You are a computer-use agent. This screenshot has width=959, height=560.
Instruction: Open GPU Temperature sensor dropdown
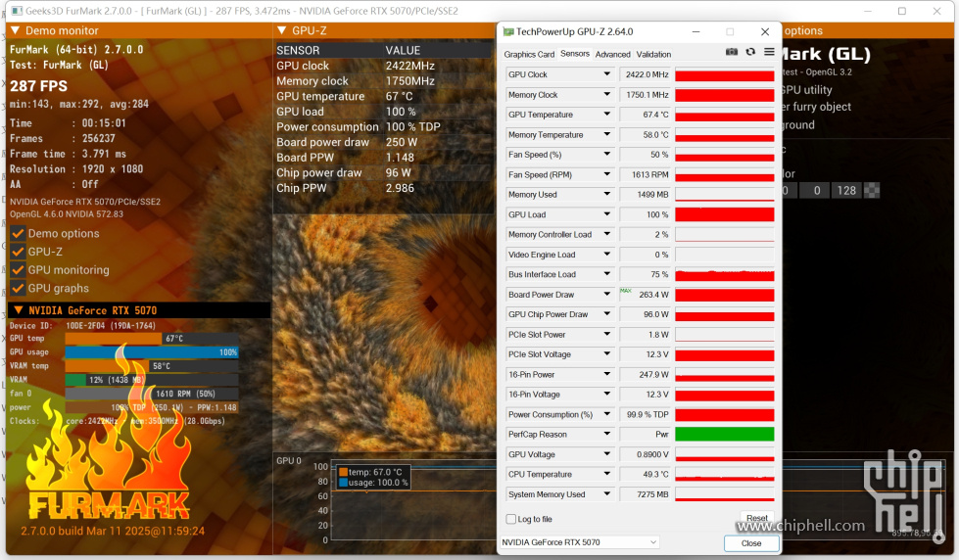(x=606, y=115)
